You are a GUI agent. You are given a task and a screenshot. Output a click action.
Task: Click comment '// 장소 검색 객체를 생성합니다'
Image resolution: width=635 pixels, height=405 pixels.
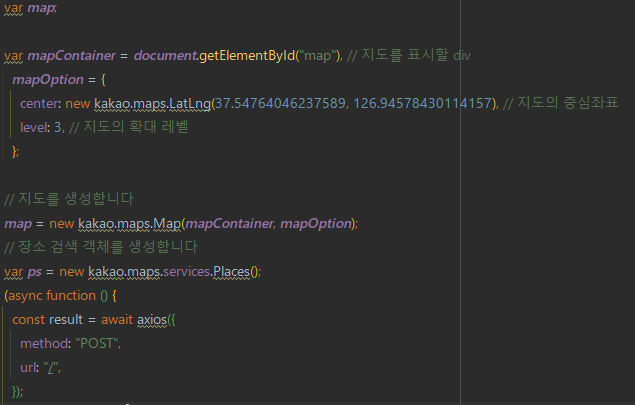tap(101, 247)
